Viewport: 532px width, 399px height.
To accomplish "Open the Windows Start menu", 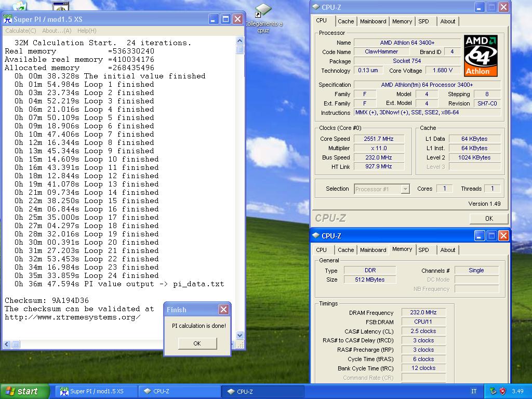I will coord(24,391).
